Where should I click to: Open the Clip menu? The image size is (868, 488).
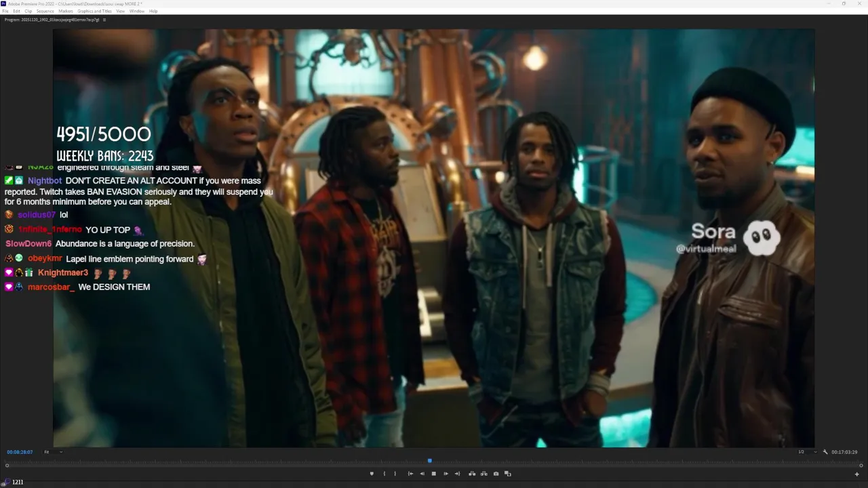(28, 11)
